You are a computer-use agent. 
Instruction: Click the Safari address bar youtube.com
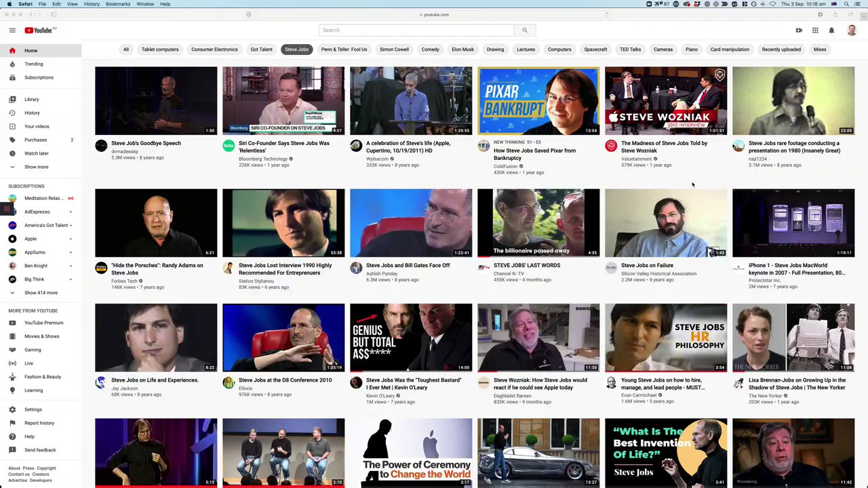[434, 14]
